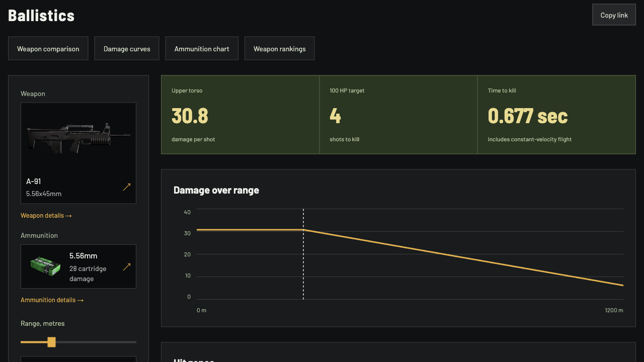
Task: Click the 28 cartridge damage text
Action: [88, 274]
